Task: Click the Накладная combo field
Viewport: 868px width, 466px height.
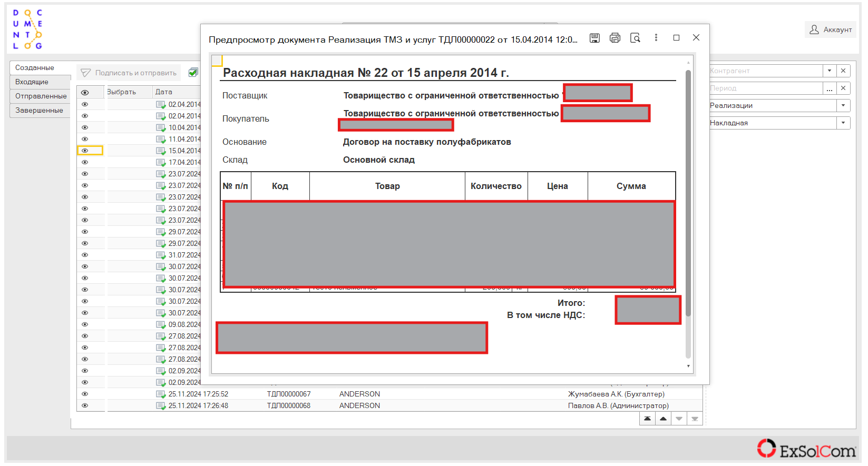Action: (773, 123)
